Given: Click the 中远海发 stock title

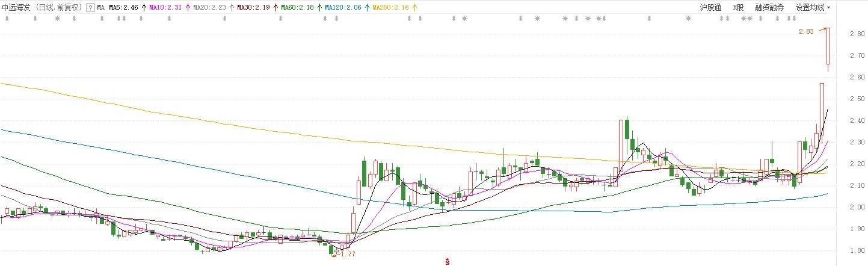Looking at the screenshot, I should click(14, 8).
